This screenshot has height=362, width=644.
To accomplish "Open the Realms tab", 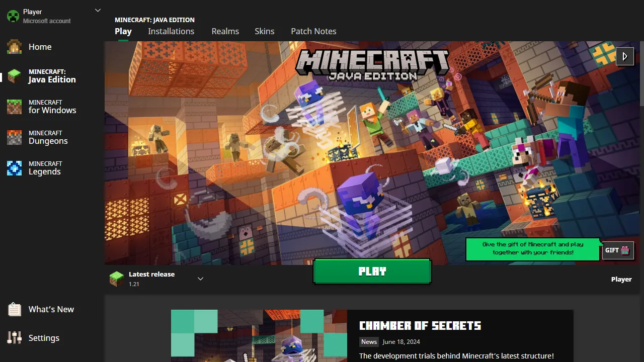I will point(225,31).
